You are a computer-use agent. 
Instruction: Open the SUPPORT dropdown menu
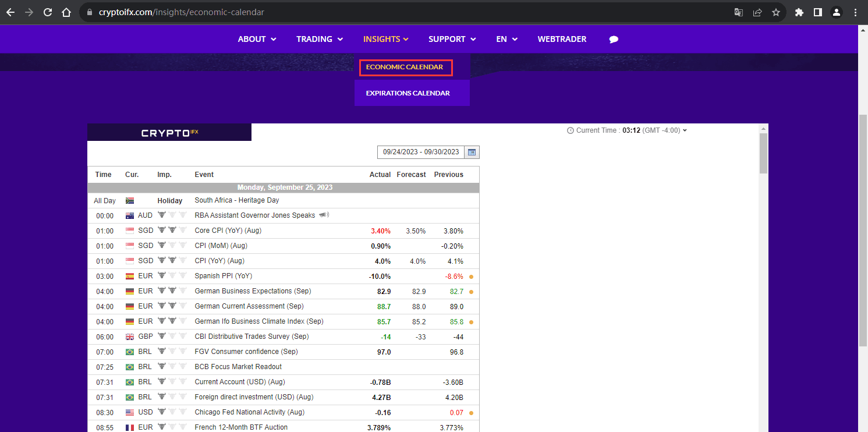pos(452,39)
